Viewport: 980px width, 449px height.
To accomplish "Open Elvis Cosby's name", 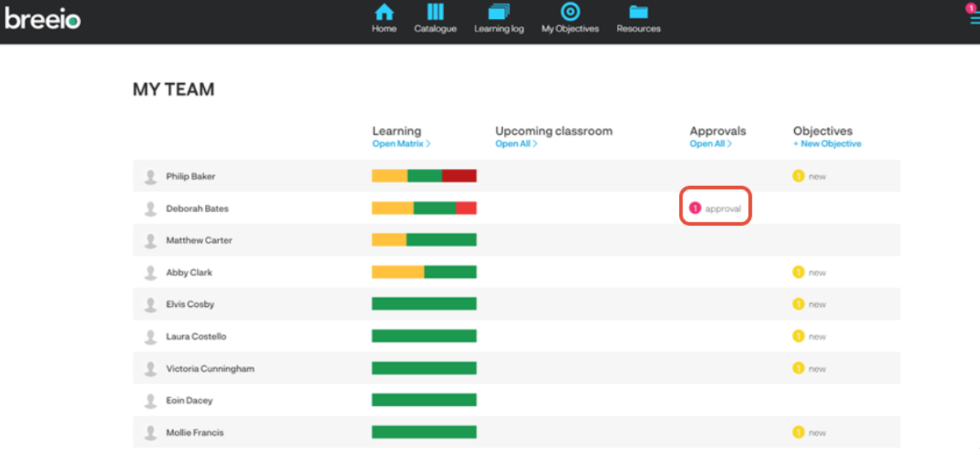I will [190, 305].
